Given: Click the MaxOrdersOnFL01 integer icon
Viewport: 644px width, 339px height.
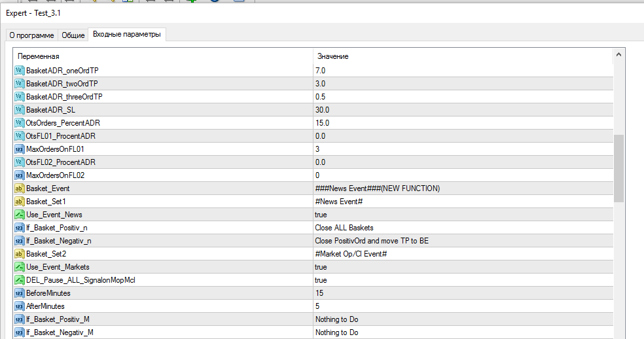Looking at the screenshot, I should click(19, 149).
